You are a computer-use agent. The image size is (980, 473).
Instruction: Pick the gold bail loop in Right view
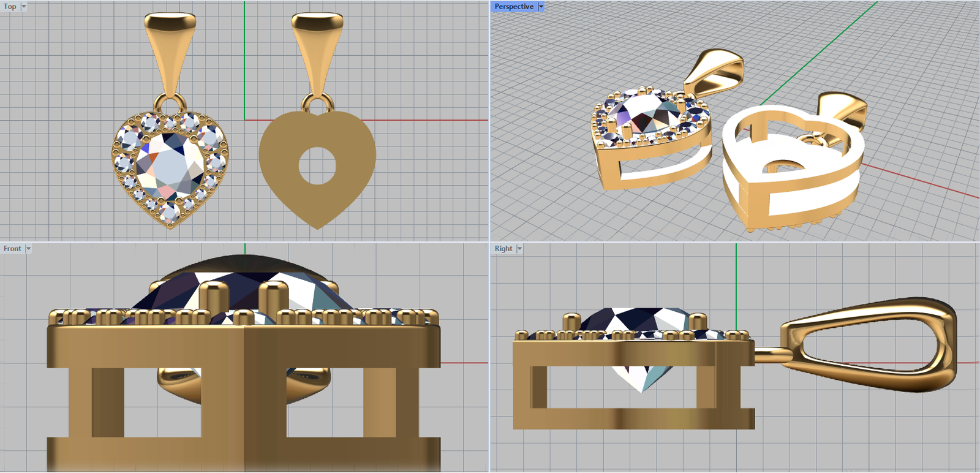(x=868, y=345)
